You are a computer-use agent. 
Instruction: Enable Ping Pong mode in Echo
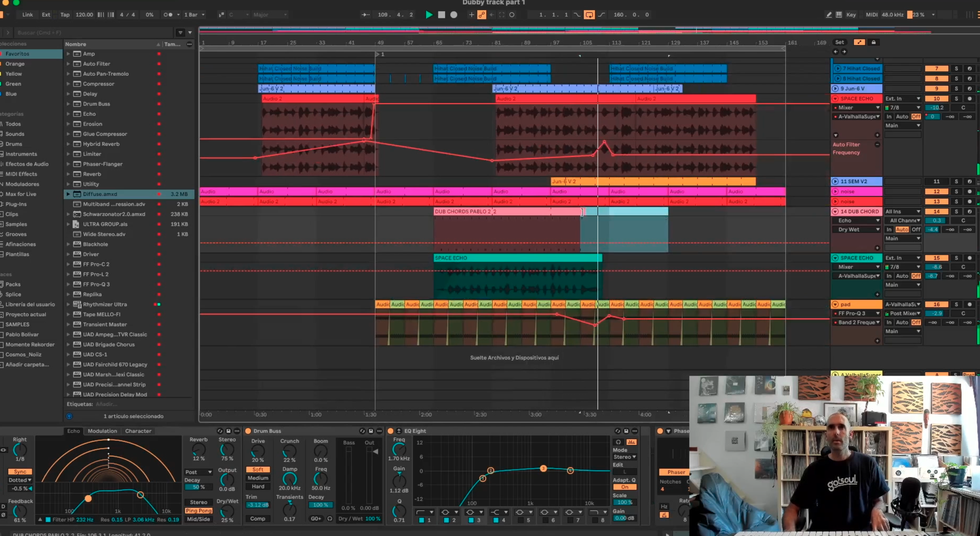pos(198,511)
